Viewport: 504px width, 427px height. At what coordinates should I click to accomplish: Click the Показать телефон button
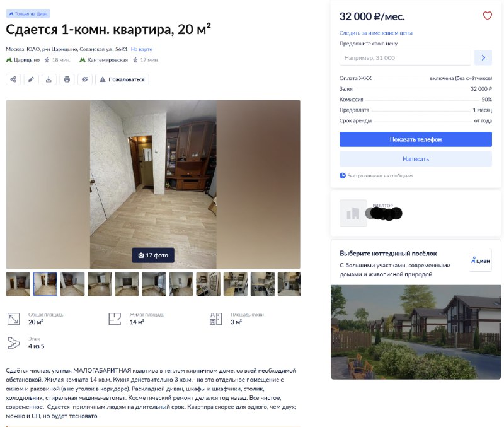click(416, 139)
